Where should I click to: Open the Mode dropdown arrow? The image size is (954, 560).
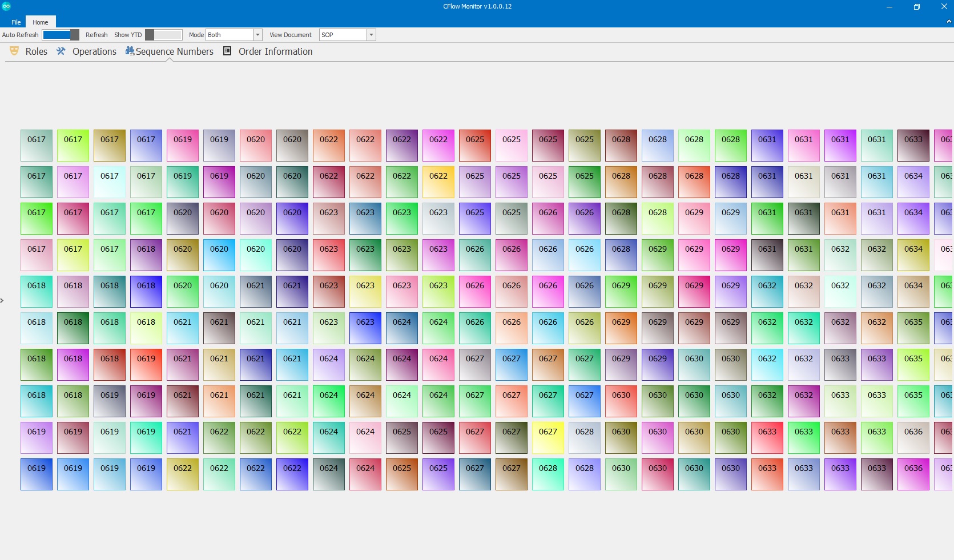tap(257, 35)
